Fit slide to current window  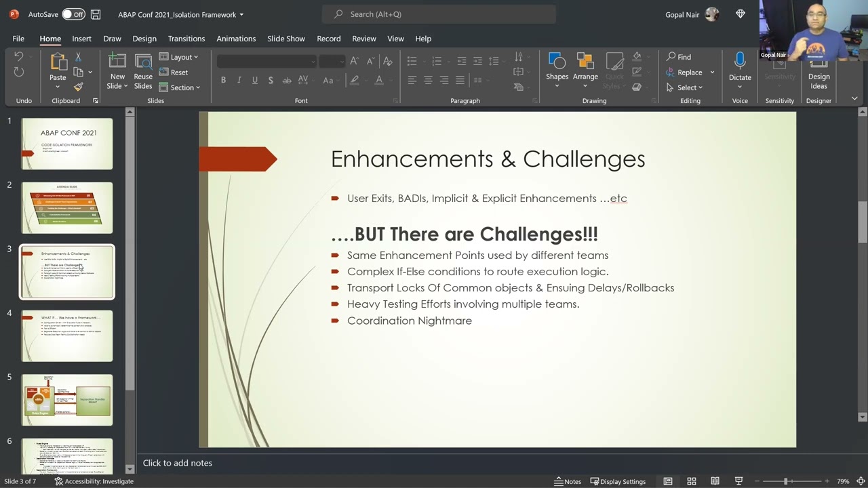[x=861, y=481]
